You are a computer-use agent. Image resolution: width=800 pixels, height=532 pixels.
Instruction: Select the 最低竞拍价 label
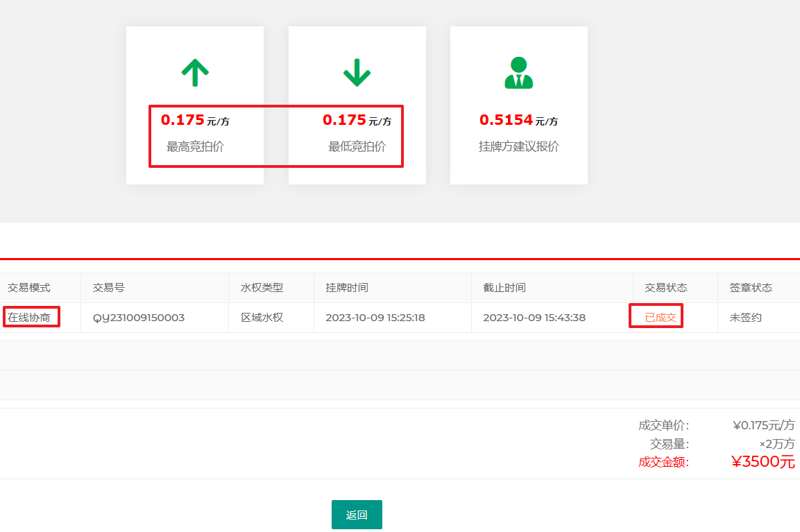point(357,146)
